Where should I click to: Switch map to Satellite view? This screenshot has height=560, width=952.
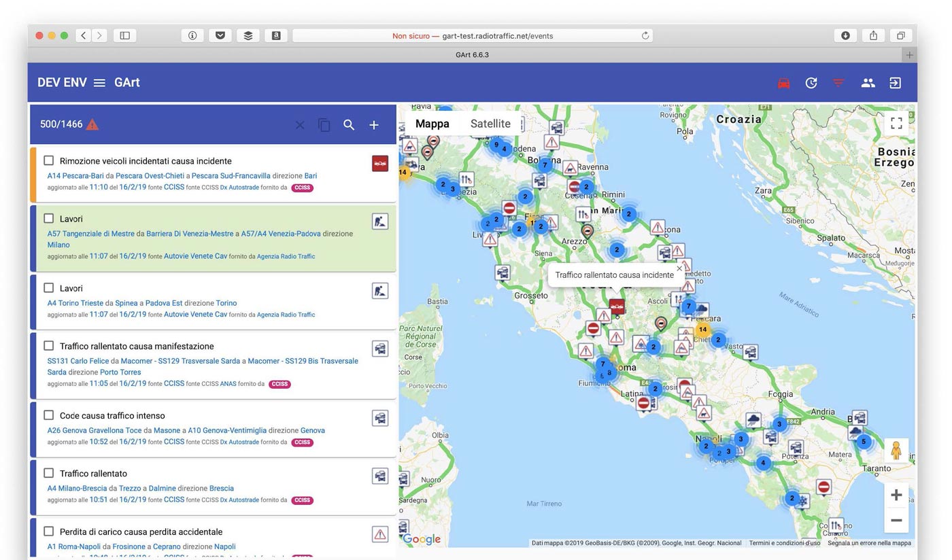click(490, 124)
